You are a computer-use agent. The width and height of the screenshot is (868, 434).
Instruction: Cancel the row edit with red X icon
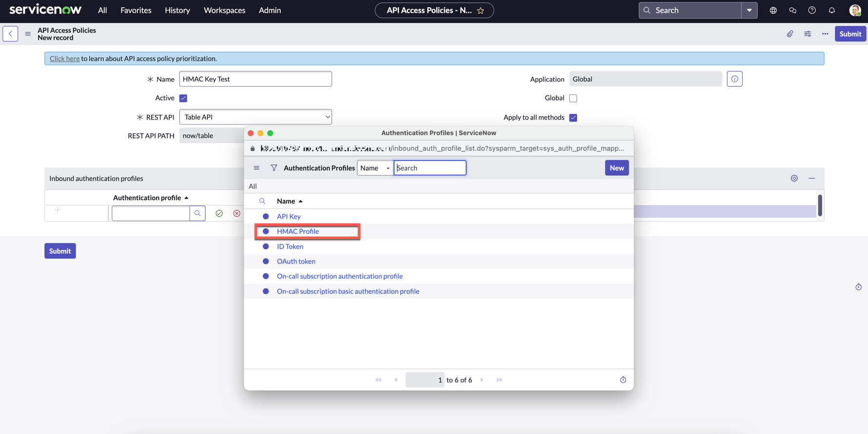[x=237, y=213]
